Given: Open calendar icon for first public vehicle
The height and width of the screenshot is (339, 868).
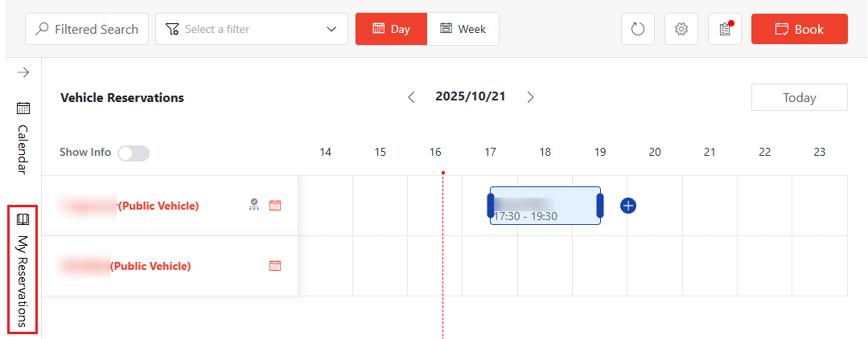Looking at the screenshot, I should pos(275,206).
